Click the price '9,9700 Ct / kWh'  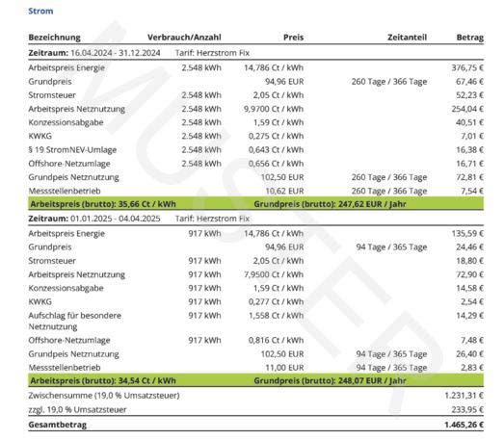click(274, 109)
